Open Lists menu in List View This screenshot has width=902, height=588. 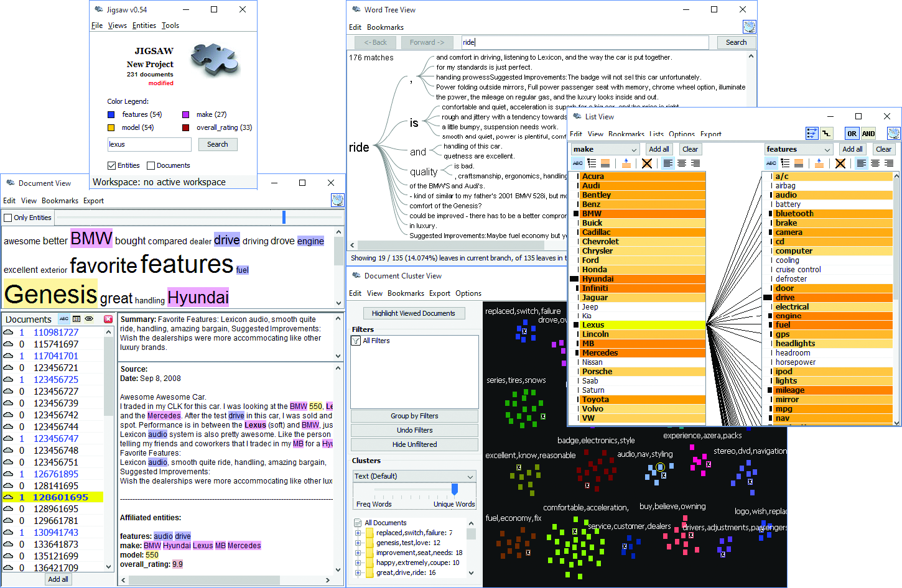click(656, 134)
